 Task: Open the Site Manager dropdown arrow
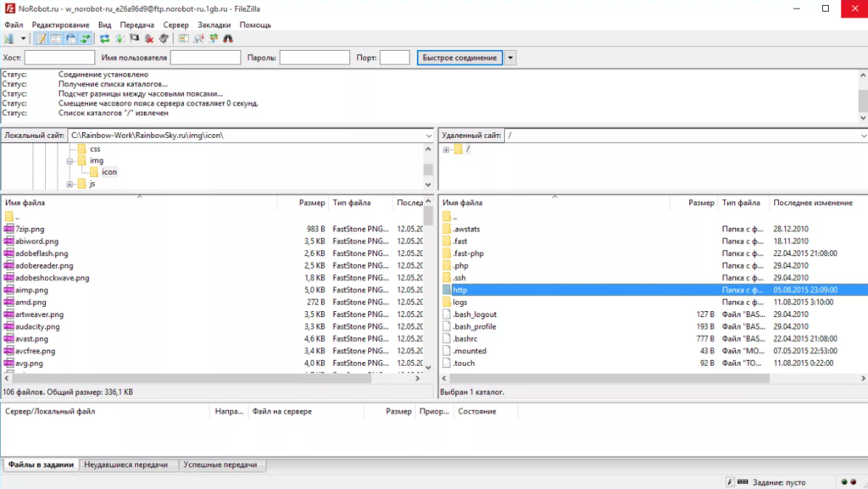point(23,39)
